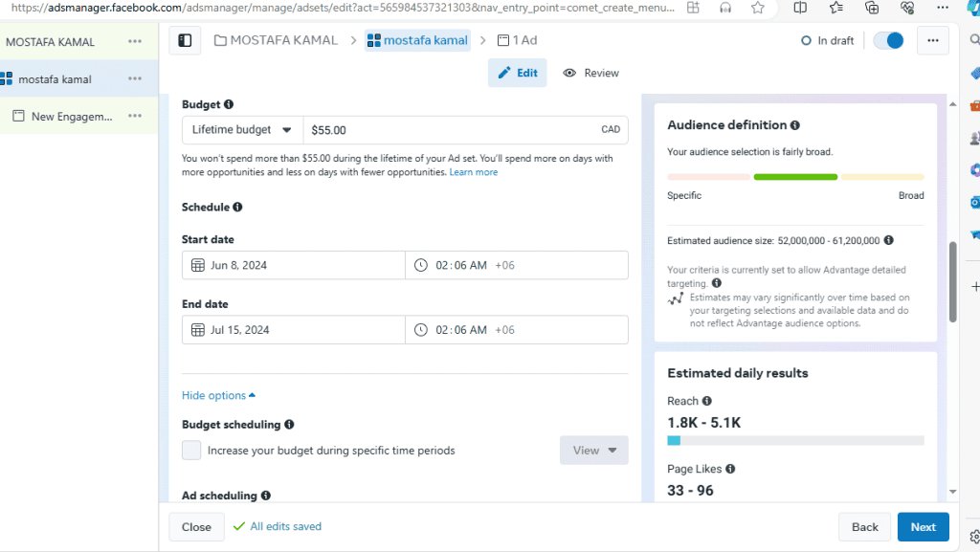
Task: Click the Back button
Action: [865, 527]
